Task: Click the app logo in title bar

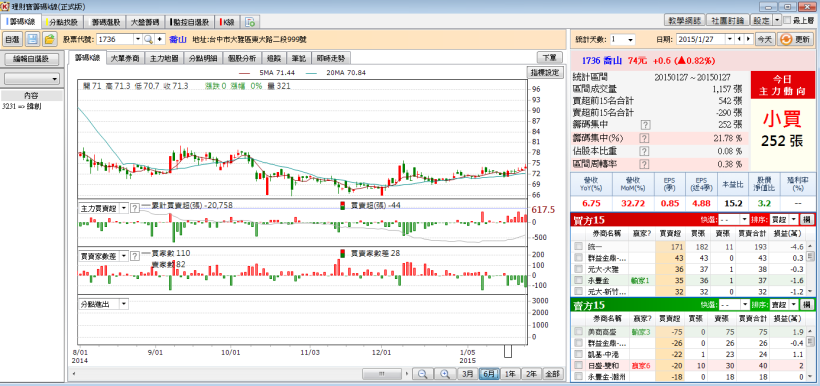Action: click(5, 6)
